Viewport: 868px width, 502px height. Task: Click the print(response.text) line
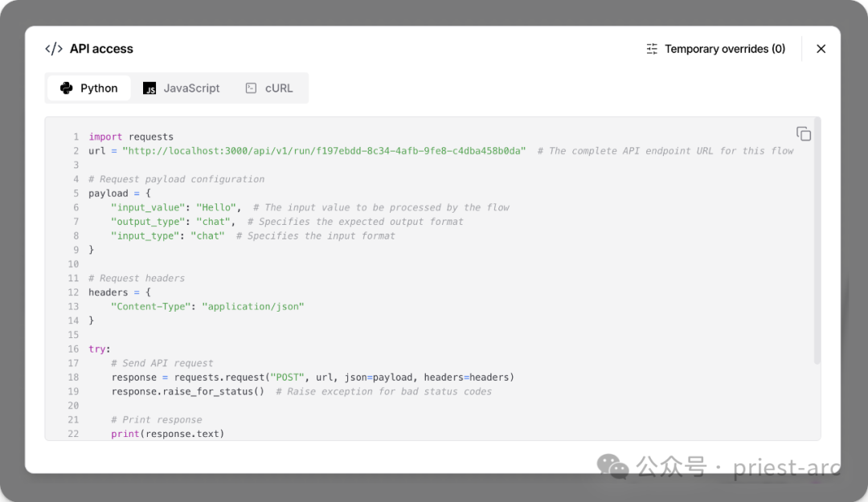pyautogui.click(x=168, y=434)
